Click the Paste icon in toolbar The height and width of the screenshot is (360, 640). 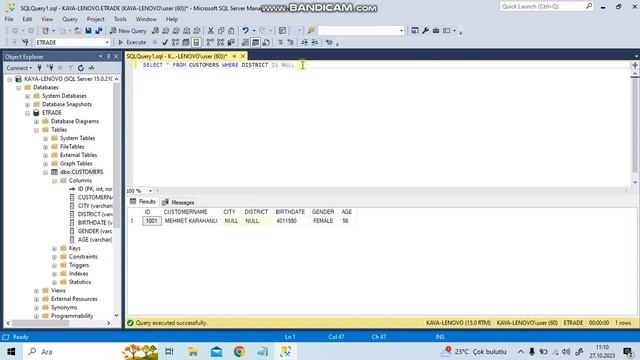coord(231,31)
